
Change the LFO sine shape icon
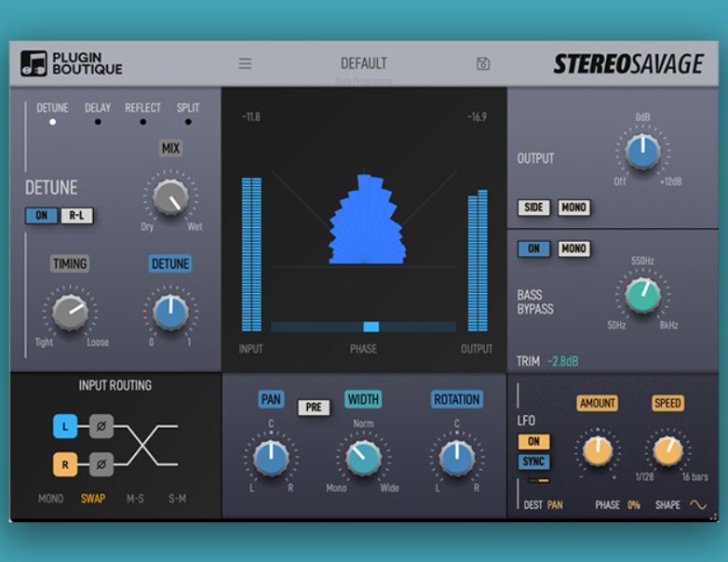[698, 504]
